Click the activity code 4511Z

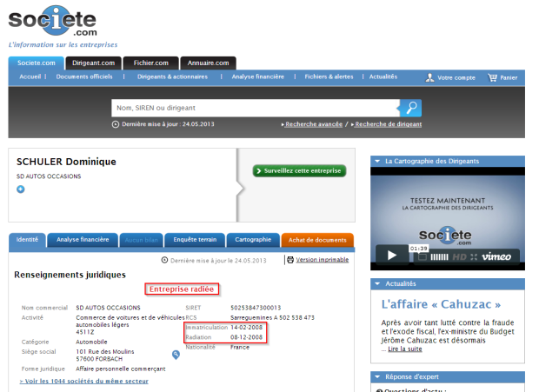pos(85,332)
